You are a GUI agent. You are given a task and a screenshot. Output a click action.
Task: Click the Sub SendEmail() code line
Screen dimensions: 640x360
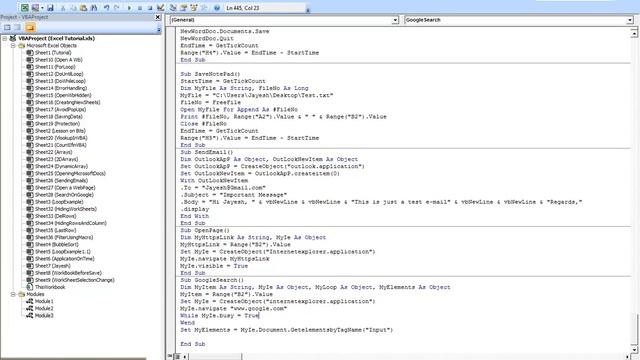point(207,152)
